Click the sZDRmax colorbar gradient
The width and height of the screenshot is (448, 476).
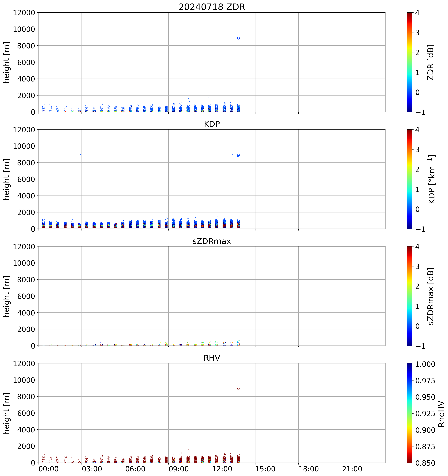click(x=409, y=296)
